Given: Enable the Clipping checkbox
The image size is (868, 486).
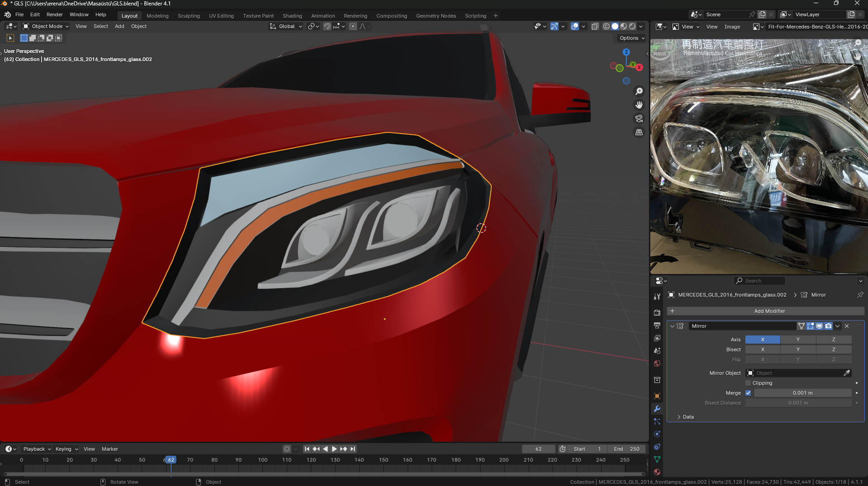Looking at the screenshot, I should tap(748, 383).
